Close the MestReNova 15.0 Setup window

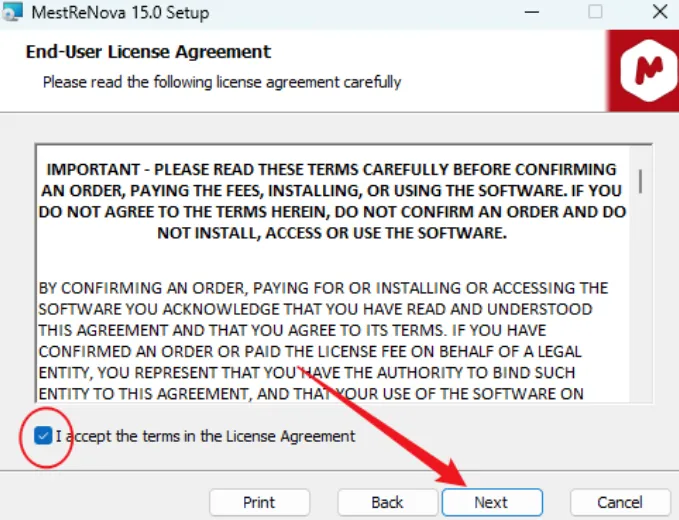tap(660, 12)
